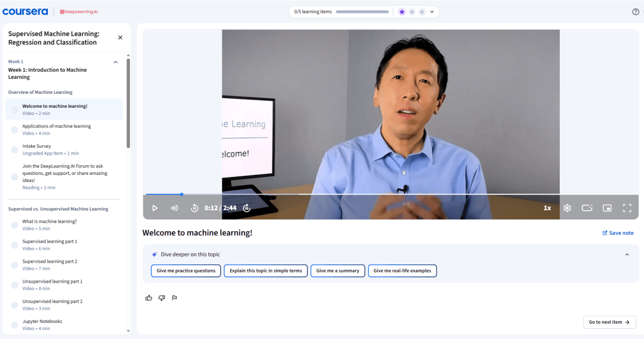Viewport: 644px width, 339px height.
Task: Click status circle for Intake Survey
Action: click(14, 150)
